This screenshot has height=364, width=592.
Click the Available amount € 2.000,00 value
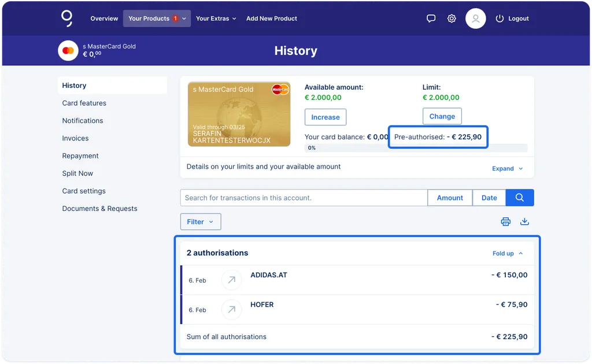coord(323,97)
